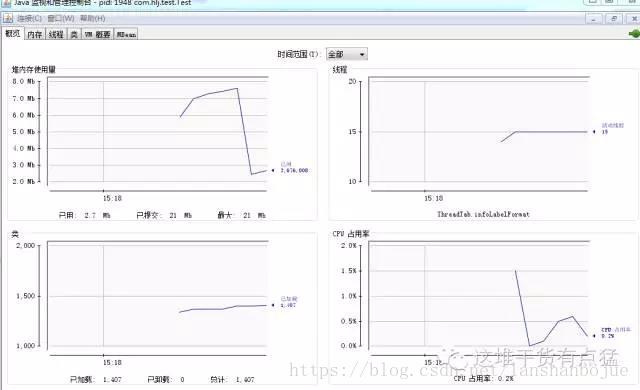
Task: Click the green connection status icon
Action: [x=634, y=34]
